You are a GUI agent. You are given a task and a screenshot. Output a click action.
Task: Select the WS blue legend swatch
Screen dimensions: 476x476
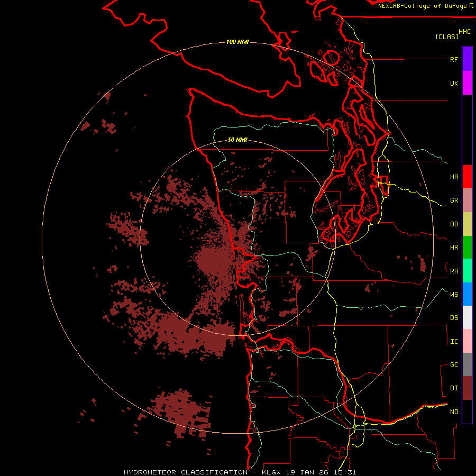pyautogui.click(x=467, y=294)
